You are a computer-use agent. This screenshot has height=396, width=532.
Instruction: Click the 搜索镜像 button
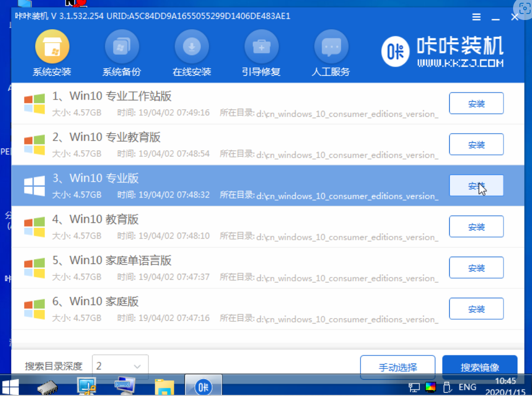480,367
